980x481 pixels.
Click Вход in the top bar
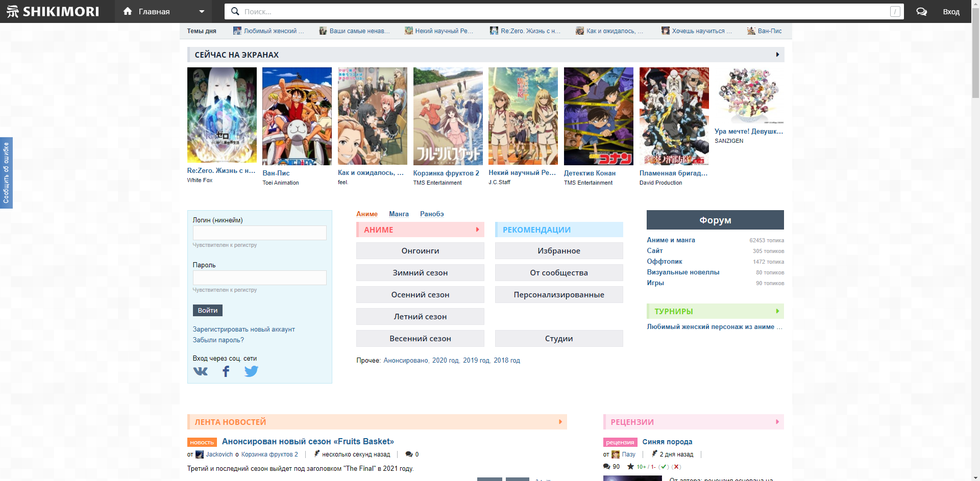point(951,12)
